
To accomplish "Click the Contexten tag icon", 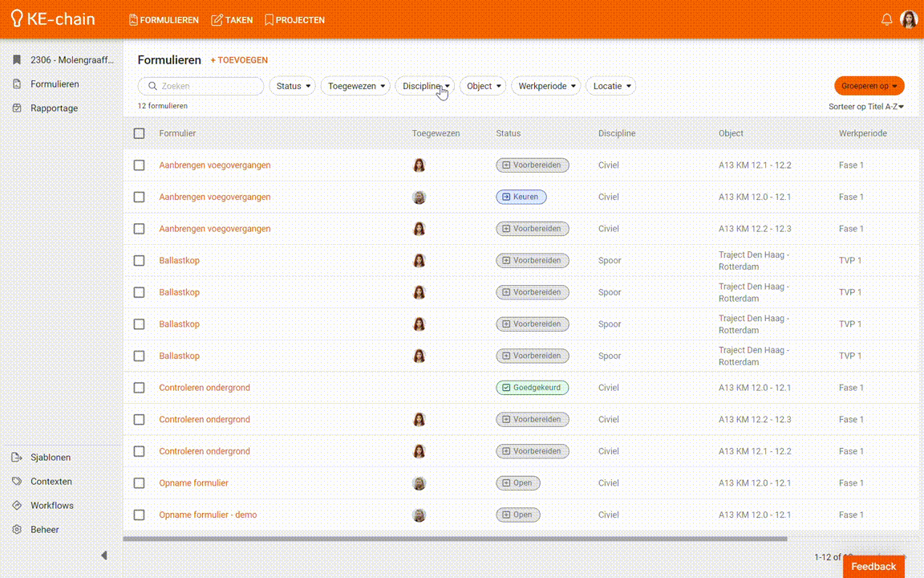I will pyautogui.click(x=16, y=482).
